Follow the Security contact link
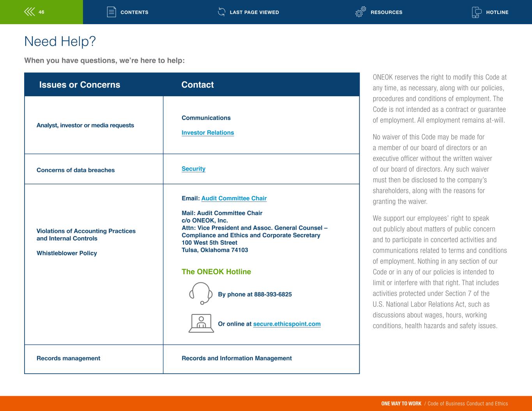The height and width of the screenshot is (411, 532). 193,169
